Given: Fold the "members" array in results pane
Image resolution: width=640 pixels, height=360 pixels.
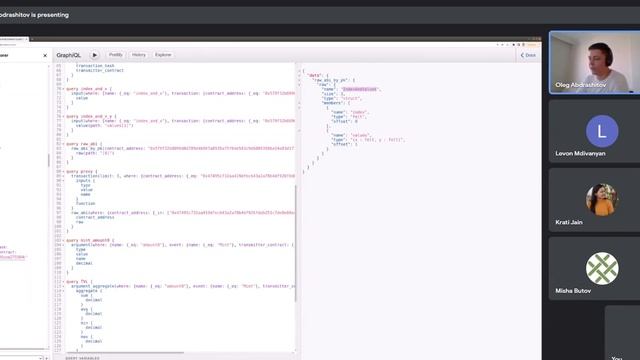Looking at the screenshot, I should (299, 103).
